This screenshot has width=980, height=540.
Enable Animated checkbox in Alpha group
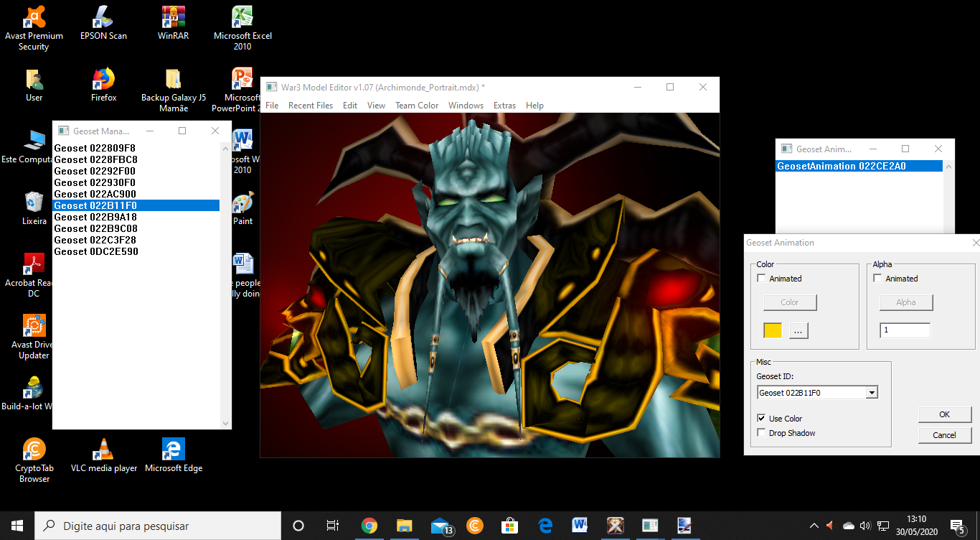tap(878, 279)
